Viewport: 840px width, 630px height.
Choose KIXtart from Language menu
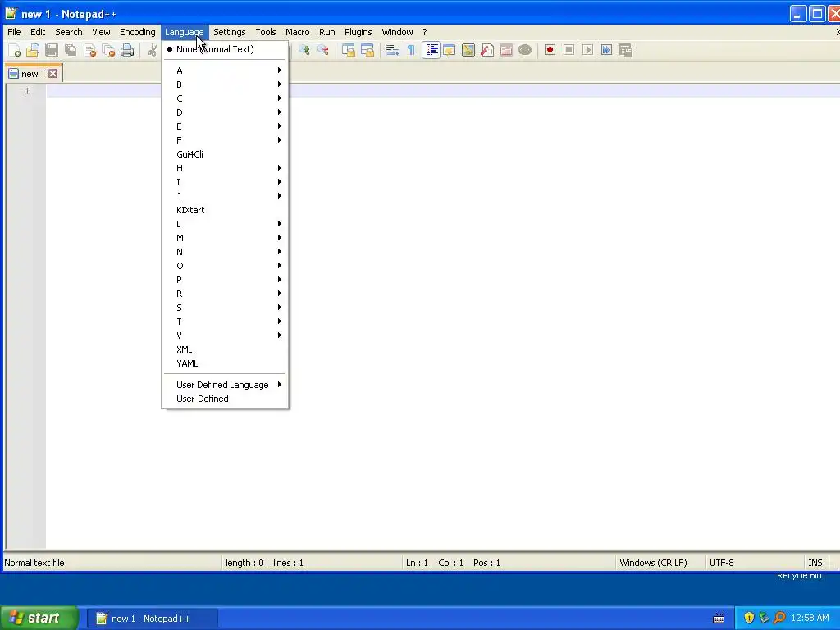click(x=225, y=210)
